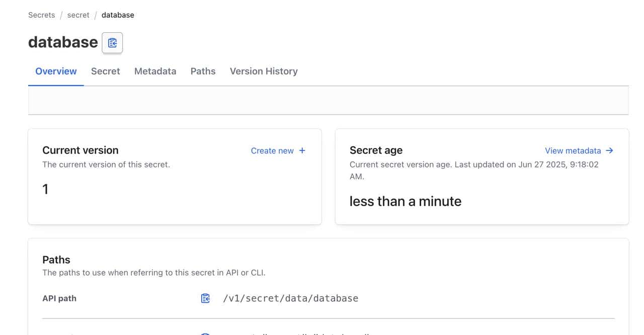The width and height of the screenshot is (644, 335).
Task: Open the Version History tab
Action: (264, 71)
